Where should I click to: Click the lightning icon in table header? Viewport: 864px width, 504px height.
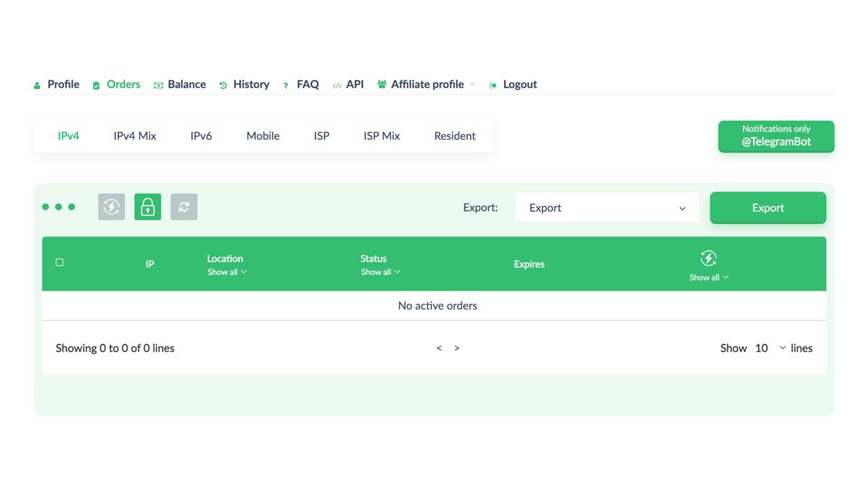[708, 258]
